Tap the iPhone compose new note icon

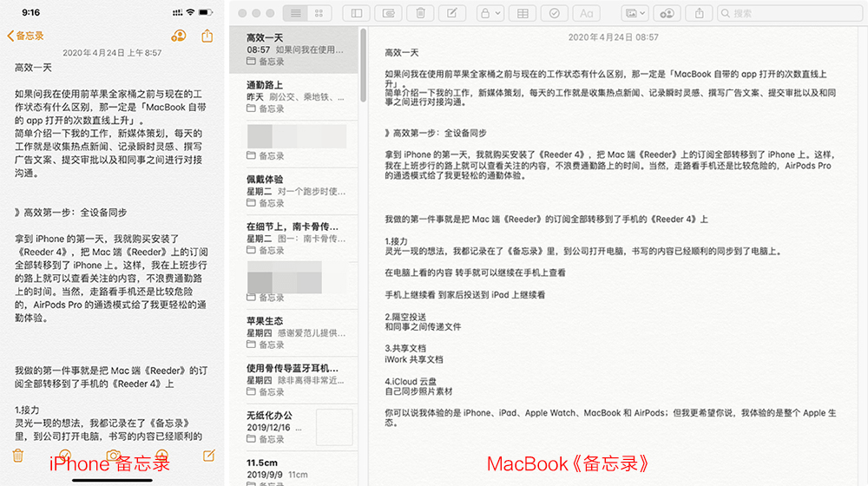coord(208,456)
